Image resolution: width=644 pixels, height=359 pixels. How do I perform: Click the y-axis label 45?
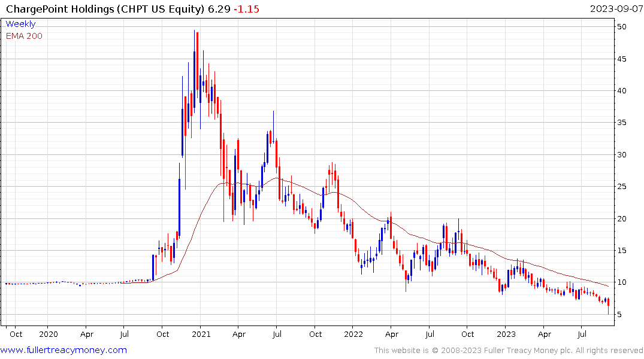622,59
